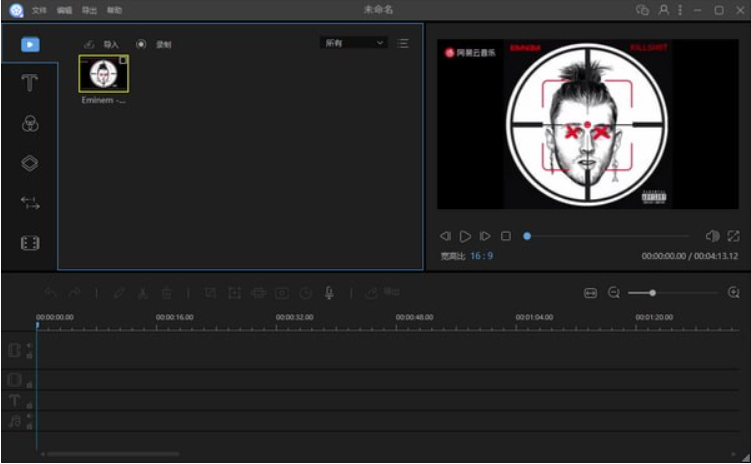Open the Text library in the sidebar
Viewport: 751px width, 464px height.
[x=29, y=83]
